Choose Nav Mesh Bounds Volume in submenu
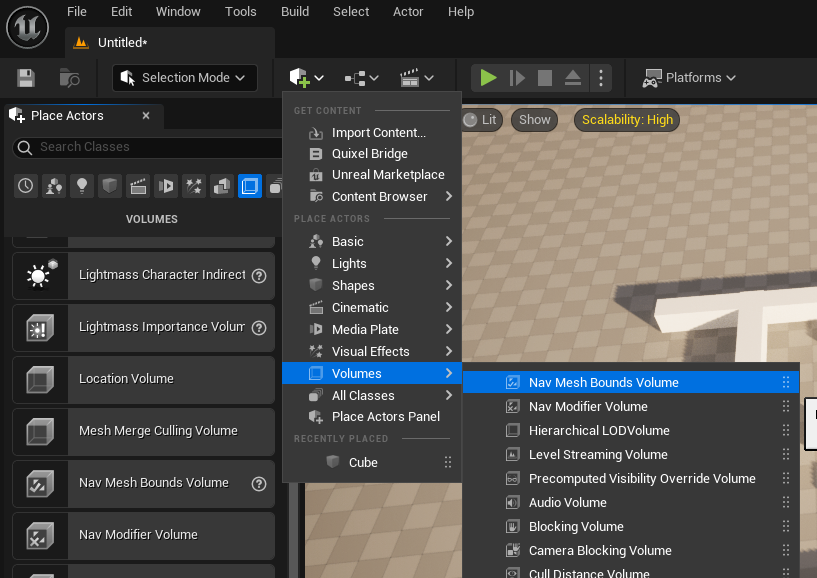Viewport: 817px width, 578px height. pos(630,383)
